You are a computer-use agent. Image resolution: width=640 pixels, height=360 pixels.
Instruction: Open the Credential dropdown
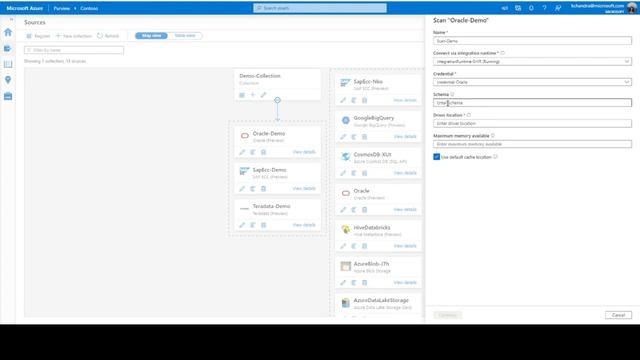click(x=532, y=82)
